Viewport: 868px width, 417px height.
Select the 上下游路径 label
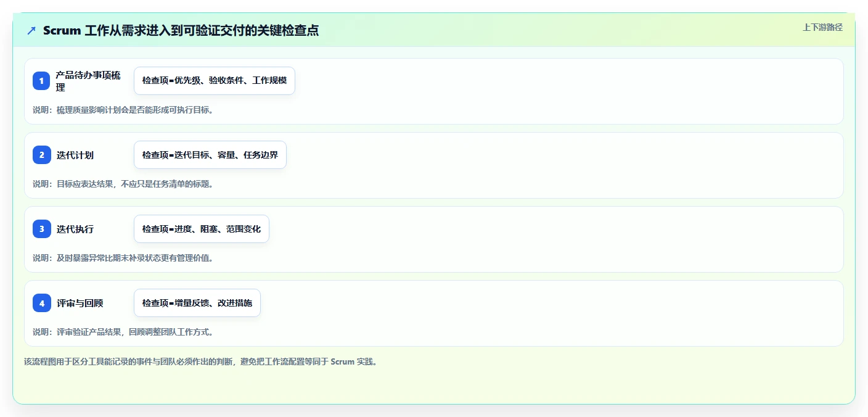[x=822, y=27]
